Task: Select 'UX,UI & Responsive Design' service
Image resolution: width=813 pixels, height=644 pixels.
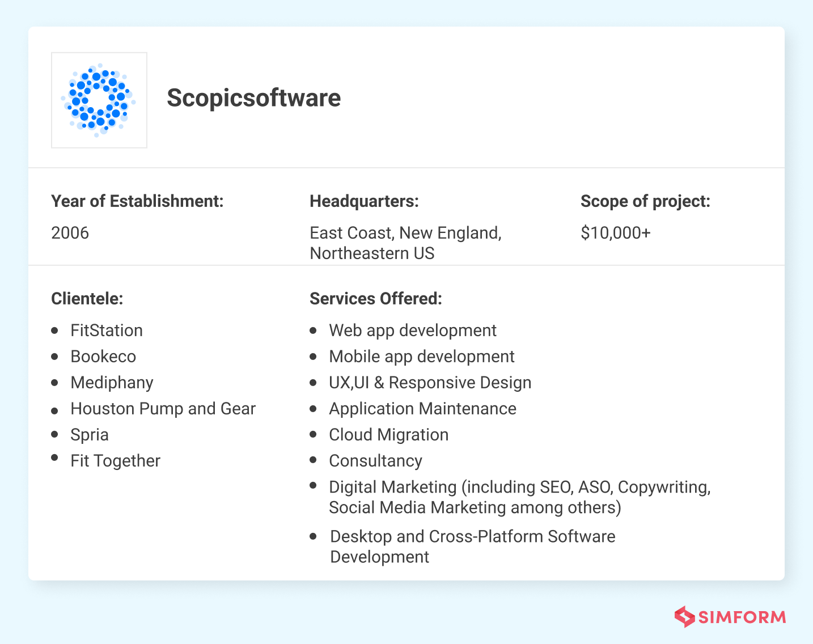Action: tap(430, 383)
